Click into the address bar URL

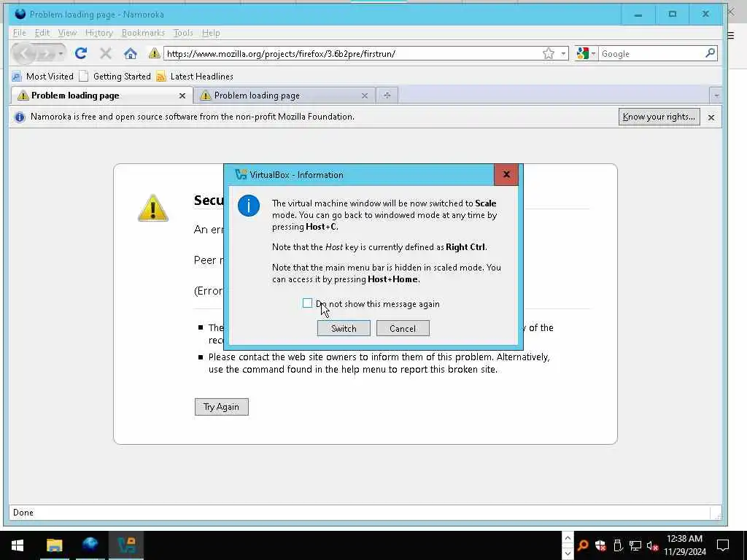352,54
